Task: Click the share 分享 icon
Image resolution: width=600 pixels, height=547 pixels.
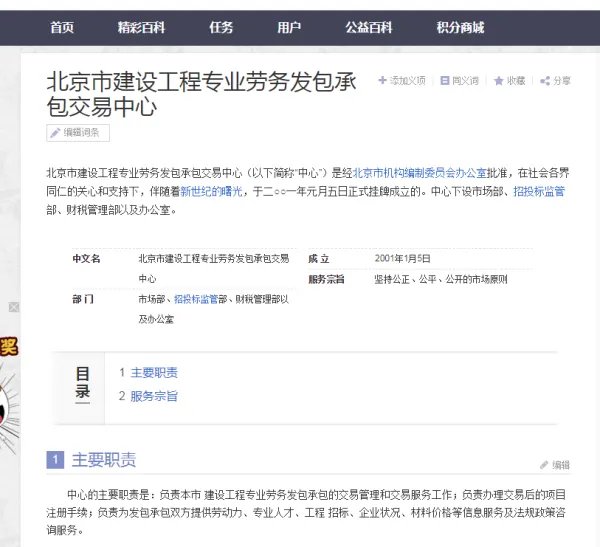Action: (x=545, y=81)
